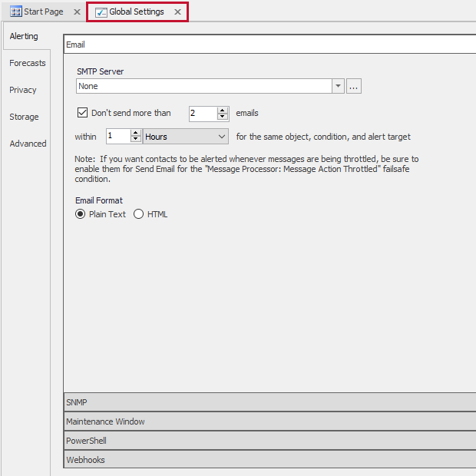The image size is (476, 476).
Task: Open the Storage side tab
Action: (24, 117)
